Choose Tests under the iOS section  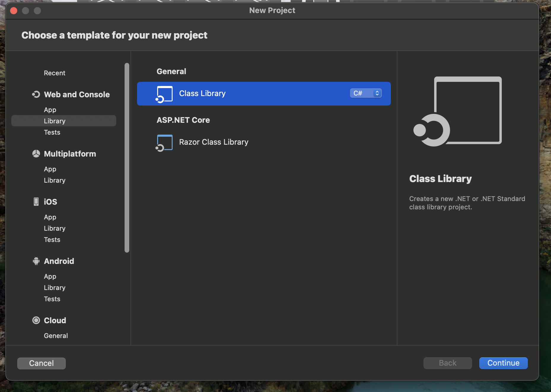coord(52,240)
